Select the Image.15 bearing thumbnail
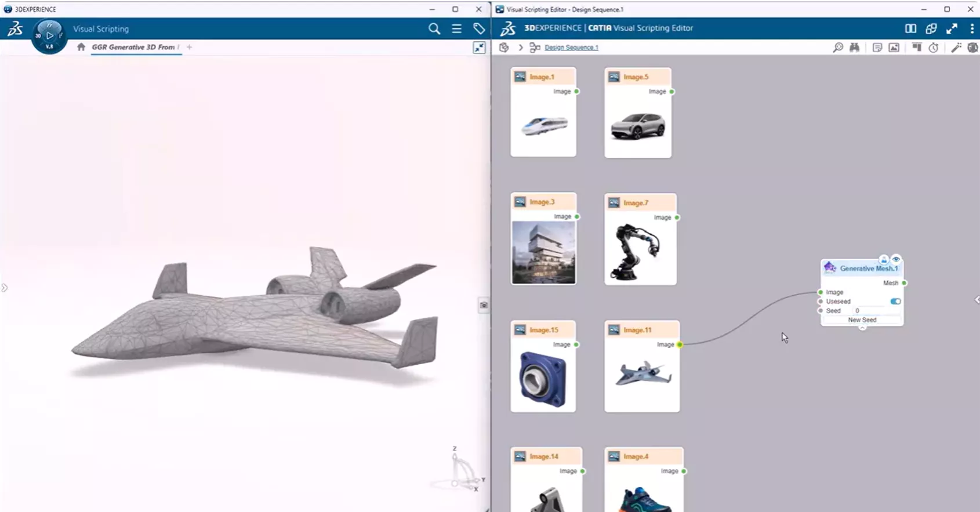 tap(543, 379)
